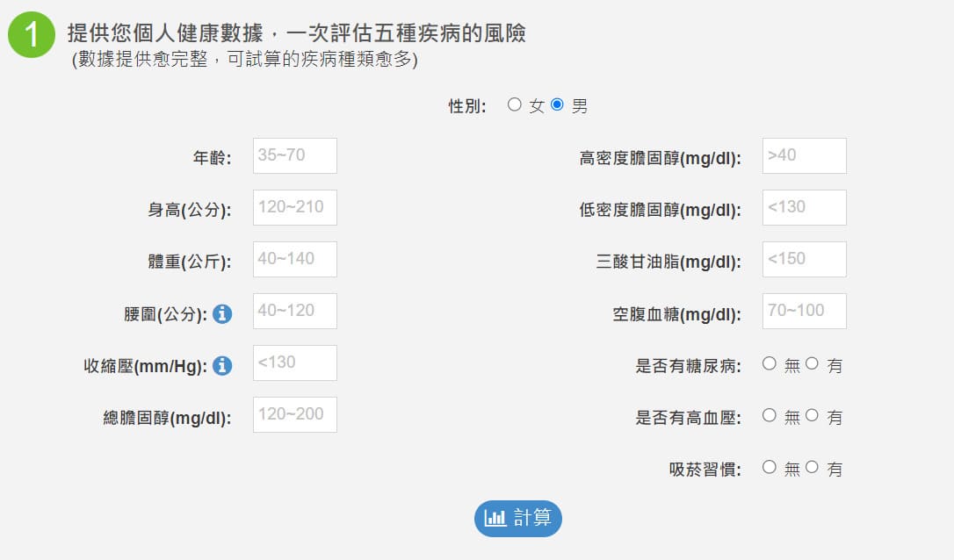Click info icon next to 收縮壓(mm/Hg)
The height and width of the screenshot is (560, 954).
pyautogui.click(x=222, y=365)
